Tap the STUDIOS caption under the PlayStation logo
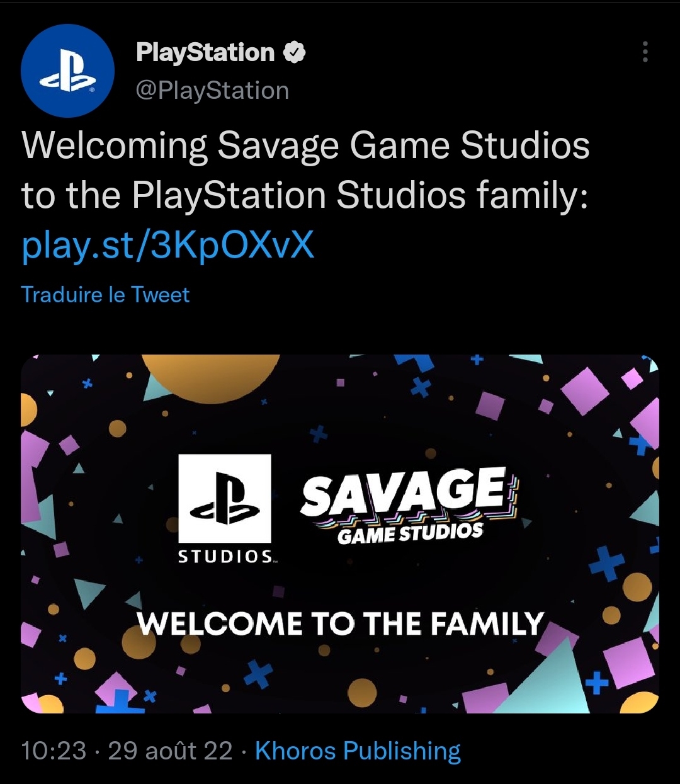This screenshot has width=680, height=784. 225,557
